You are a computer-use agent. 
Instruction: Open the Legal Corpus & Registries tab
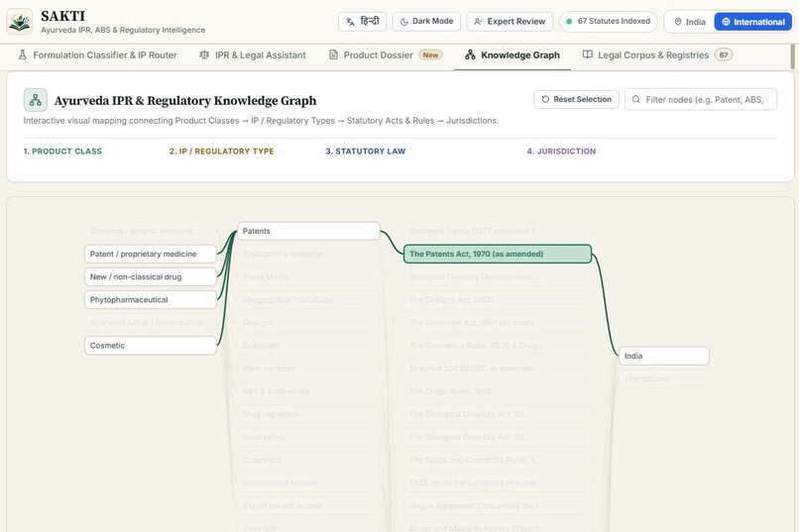(x=657, y=54)
